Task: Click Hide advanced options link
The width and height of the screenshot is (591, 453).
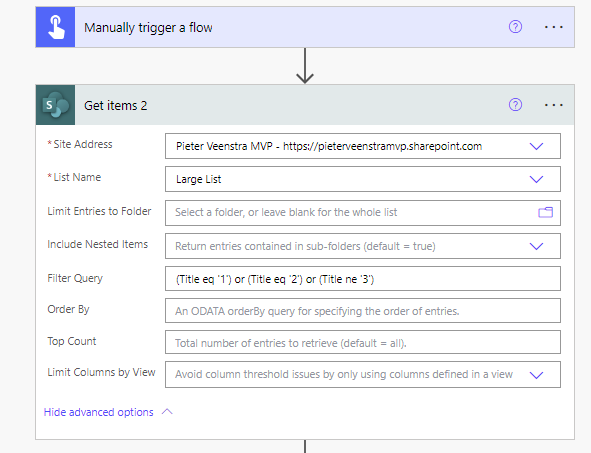Action: [99, 412]
